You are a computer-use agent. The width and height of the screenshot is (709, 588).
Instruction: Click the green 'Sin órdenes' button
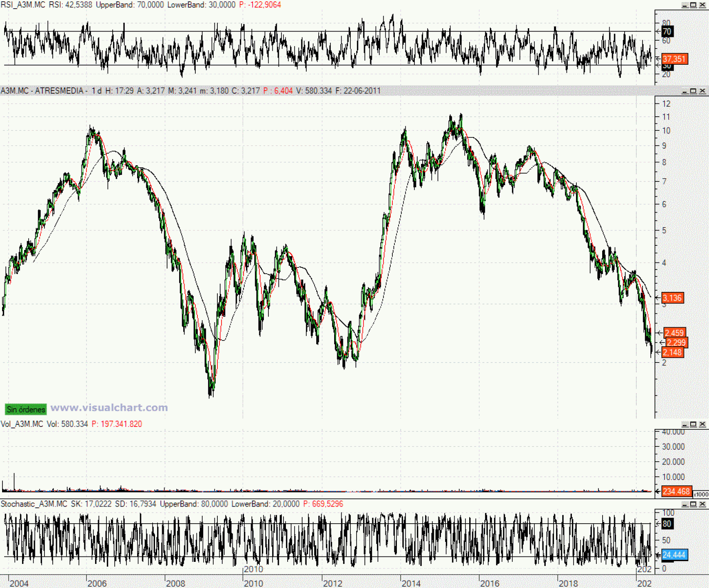pos(26,409)
